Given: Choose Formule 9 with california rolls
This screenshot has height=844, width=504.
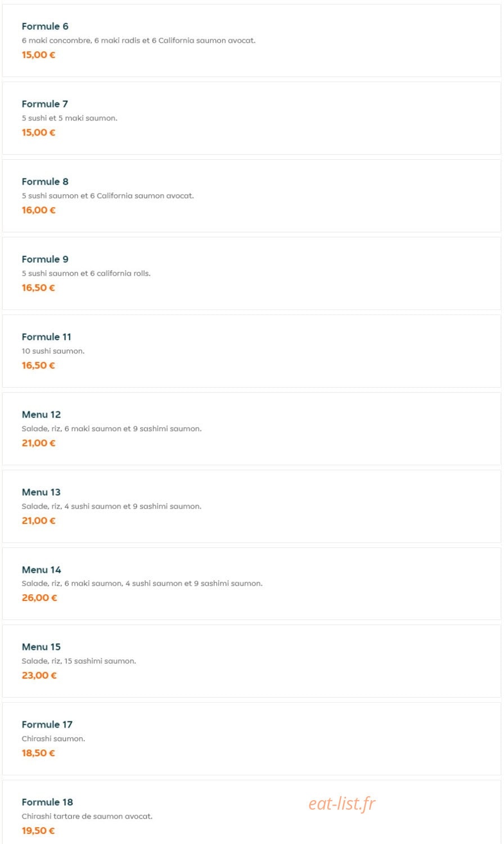Looking at the screenshot, I should [x=251, y=273].
